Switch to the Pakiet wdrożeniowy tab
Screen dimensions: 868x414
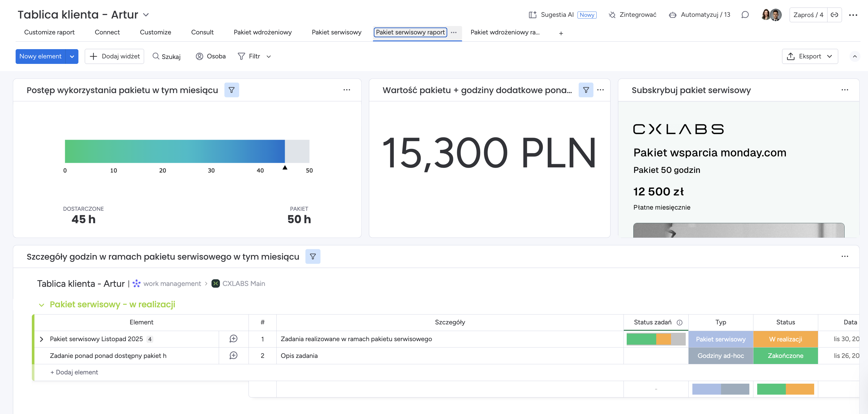[262, 32]
